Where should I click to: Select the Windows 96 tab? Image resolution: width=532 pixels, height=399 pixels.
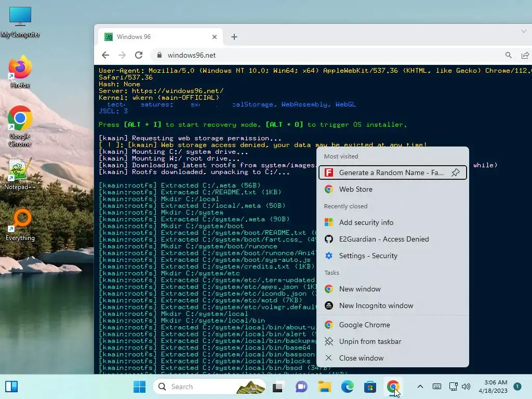[x=161, y=37]
